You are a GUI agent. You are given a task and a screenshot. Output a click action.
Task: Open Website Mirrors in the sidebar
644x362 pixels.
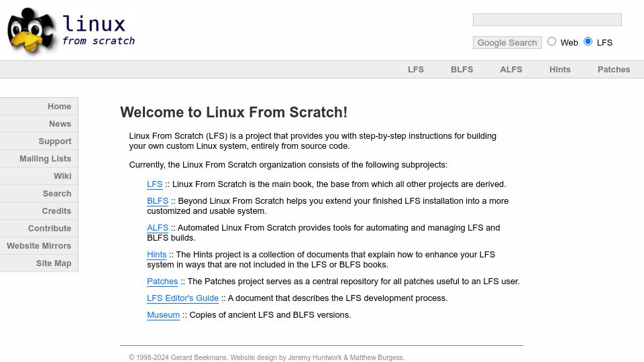(39, 246)
